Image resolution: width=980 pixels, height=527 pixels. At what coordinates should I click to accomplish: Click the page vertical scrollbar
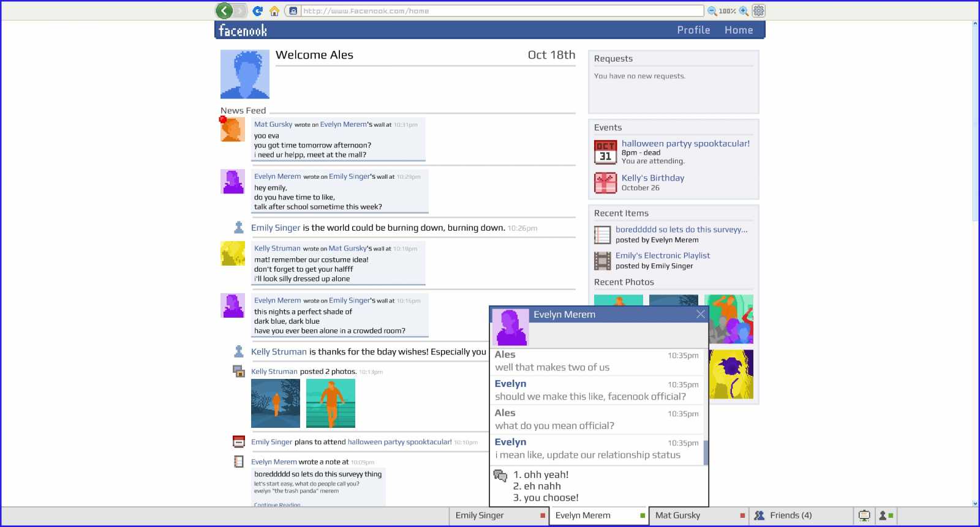pyautogui.click(x=975, y=122)
